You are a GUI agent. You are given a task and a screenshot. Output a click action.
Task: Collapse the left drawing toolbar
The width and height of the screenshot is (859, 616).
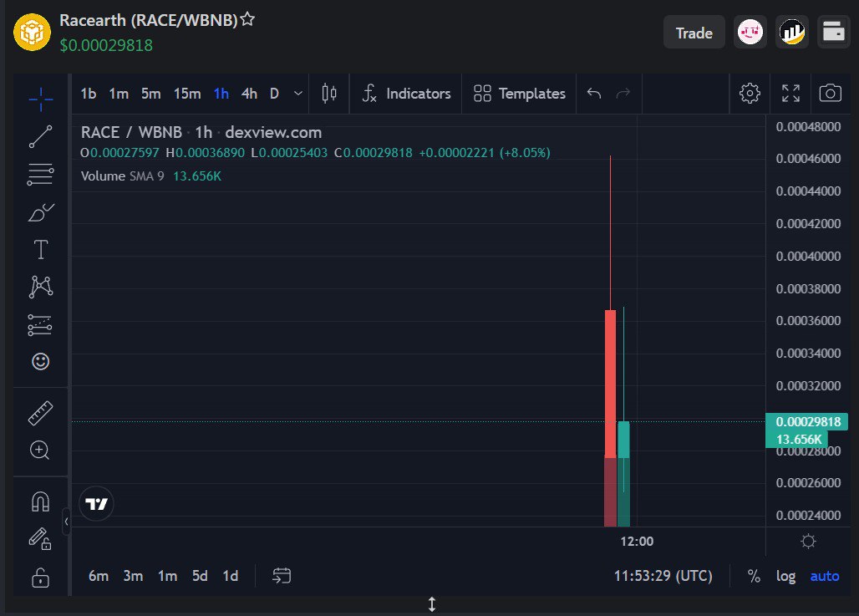pos(66,522)
